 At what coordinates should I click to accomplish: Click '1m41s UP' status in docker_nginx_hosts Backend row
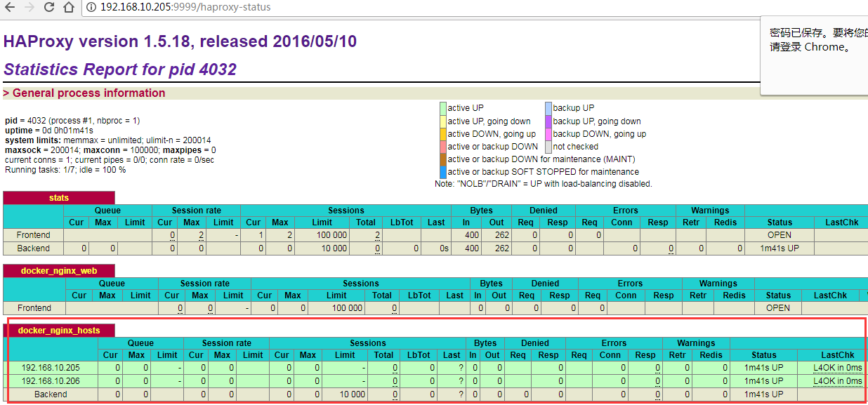tap(764, 394)
